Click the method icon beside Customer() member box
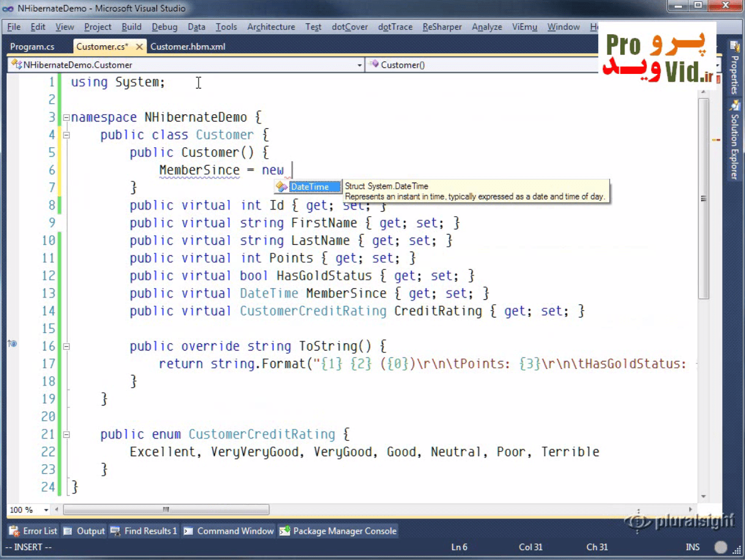The height and width of the screenshot is (560, 745). point(375,65)
